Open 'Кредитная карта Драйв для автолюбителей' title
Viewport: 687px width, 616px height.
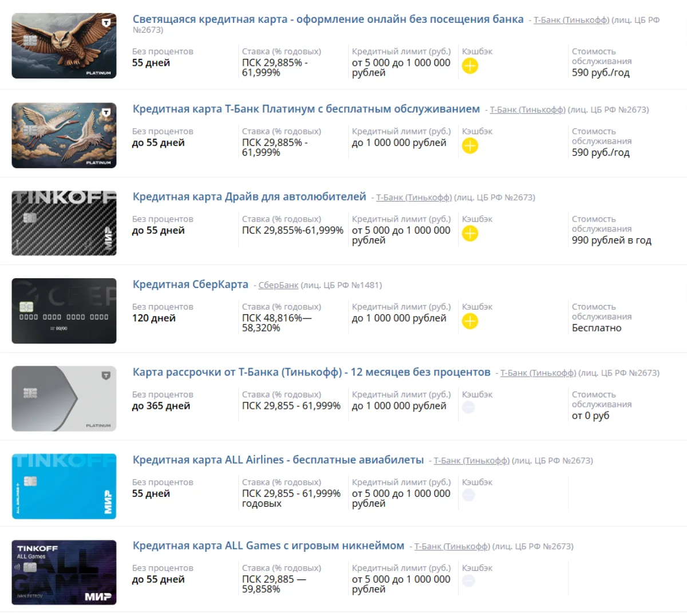pyautogui.click(x=249, y=197)
